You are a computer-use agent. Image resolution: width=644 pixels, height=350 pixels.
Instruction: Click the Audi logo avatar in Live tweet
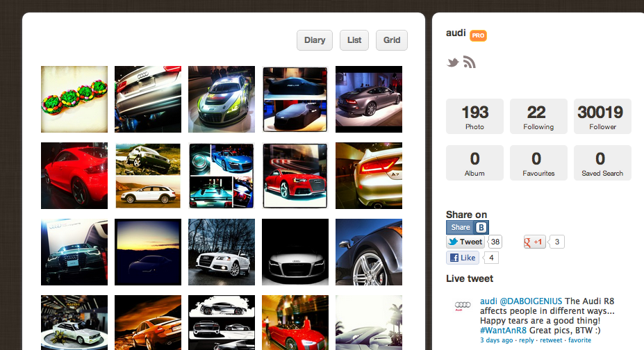[463, 306]
